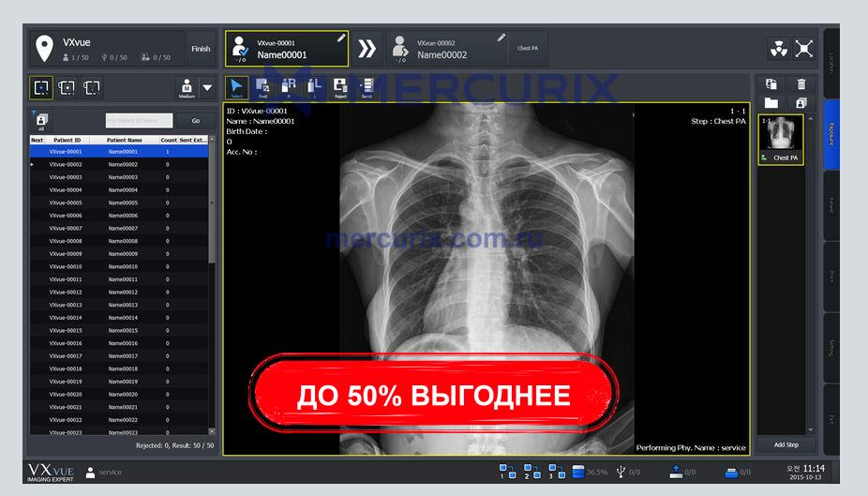Screen dimensions: 868x496
Task: Click the Go search button
Action: (195, 121)
